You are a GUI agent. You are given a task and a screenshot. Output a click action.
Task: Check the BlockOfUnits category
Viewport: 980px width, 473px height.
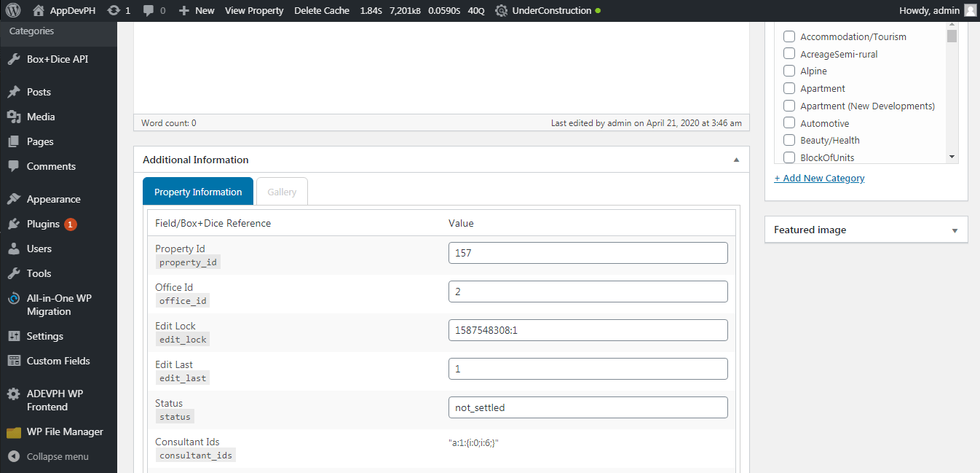pyautogui.click(x=789, y=157)
